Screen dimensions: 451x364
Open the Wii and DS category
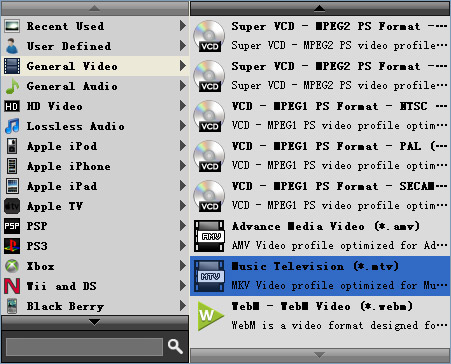pos(95,286)
